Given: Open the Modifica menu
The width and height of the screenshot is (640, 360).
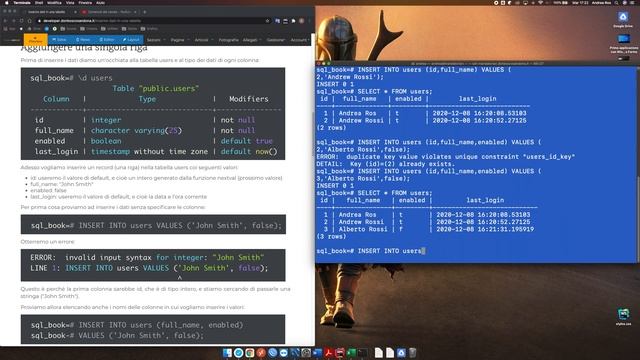Looking at the screenshot, I should point(54,2).
